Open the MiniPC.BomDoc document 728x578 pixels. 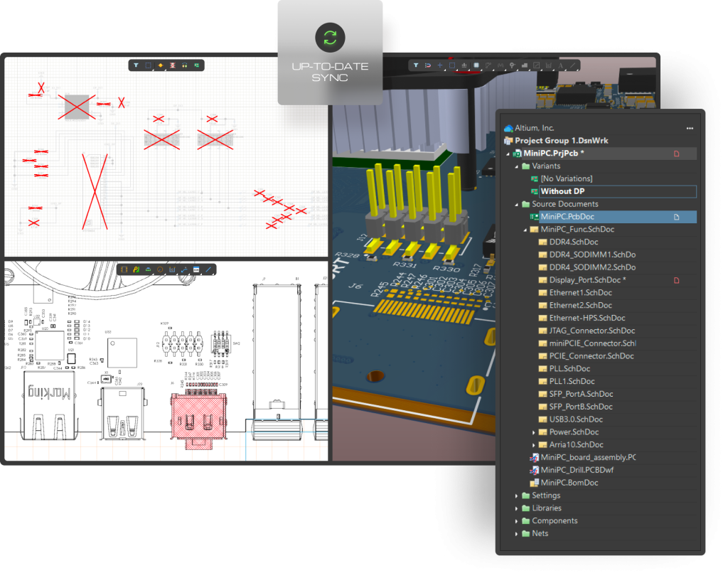[x=569, y=483]
